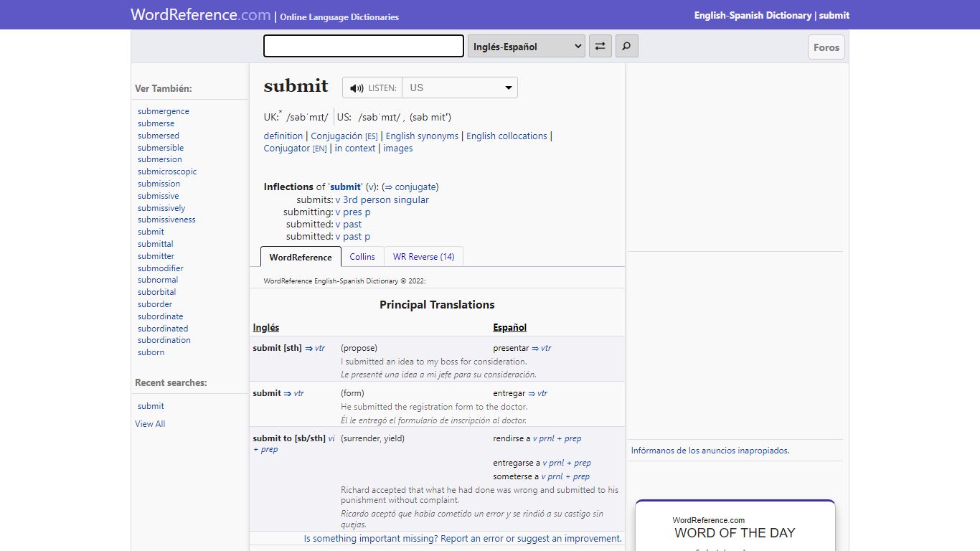Image resolution: width=980 pixels, height=551 pixels.
Task: Open submit under Recent searches
Action: [151, 406]
